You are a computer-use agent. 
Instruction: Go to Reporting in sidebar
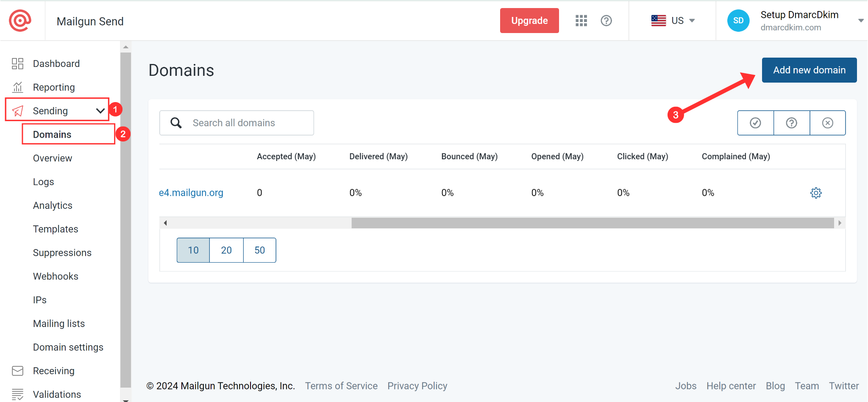click(54, 87)
